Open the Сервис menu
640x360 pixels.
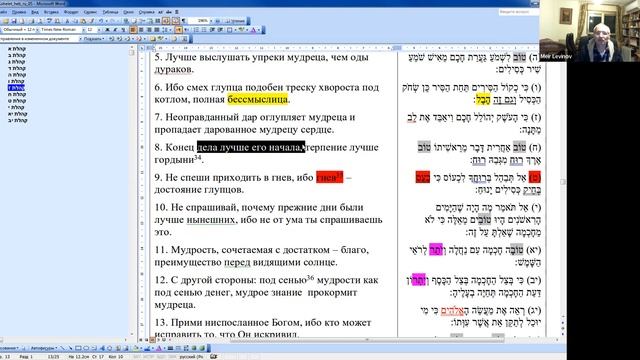coord(91,12)
